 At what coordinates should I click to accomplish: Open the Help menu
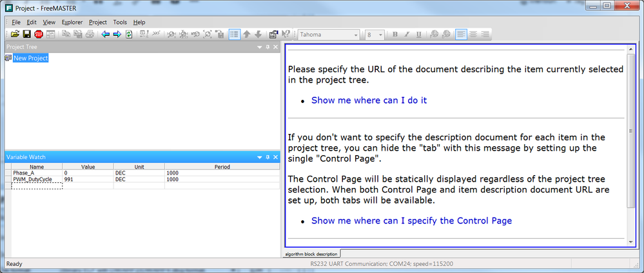(x=139, y=22)
